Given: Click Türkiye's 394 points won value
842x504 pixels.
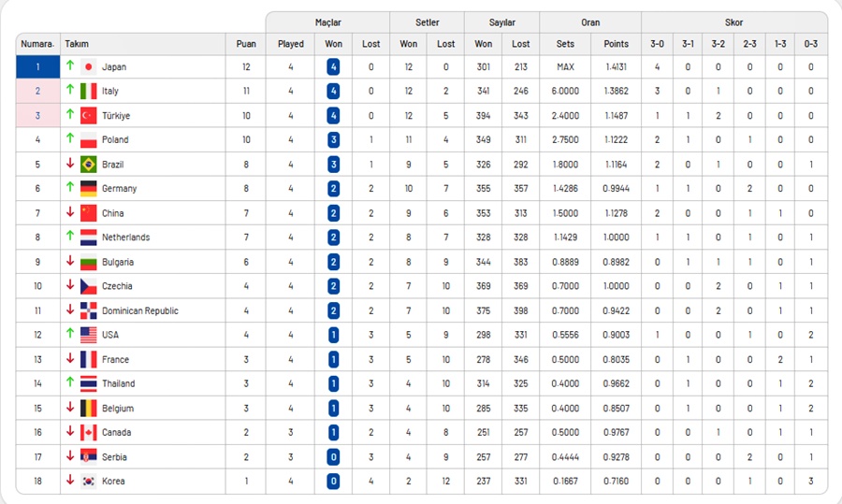Looking at the screenshot, I should (484, 115).
